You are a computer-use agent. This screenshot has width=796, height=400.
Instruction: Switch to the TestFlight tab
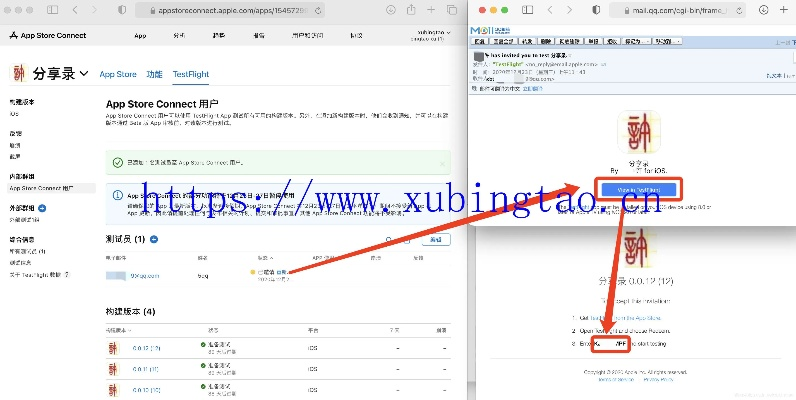tap(191, 74)
